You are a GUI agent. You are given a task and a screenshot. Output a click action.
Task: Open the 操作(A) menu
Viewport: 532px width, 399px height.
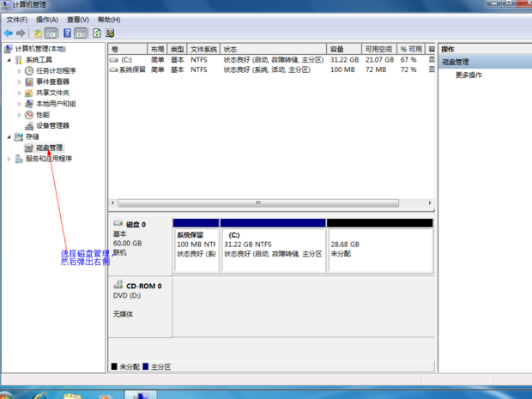[x=46, y=19]
